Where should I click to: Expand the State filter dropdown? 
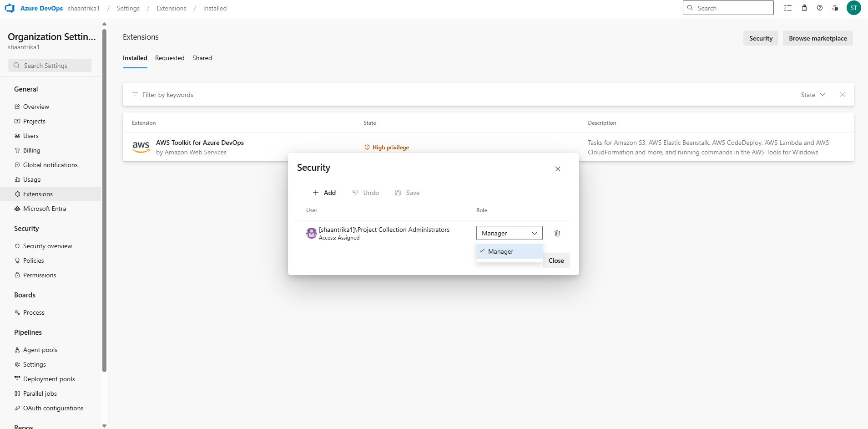(813, 95)
